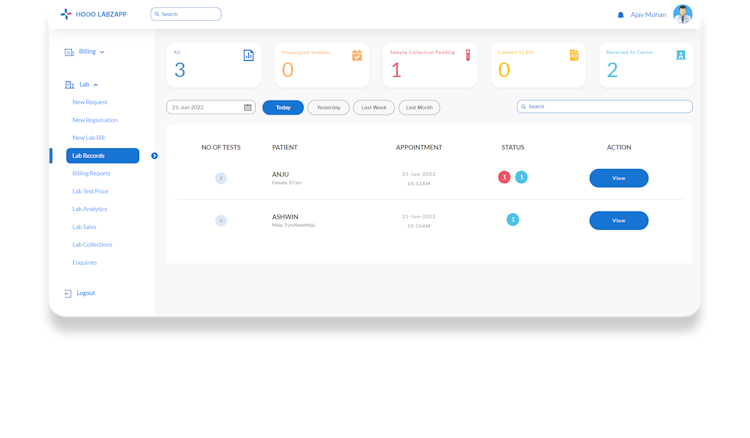Select the Last Month filter button
The width and height of the screenshot is (750, 438).
point(419,108)
